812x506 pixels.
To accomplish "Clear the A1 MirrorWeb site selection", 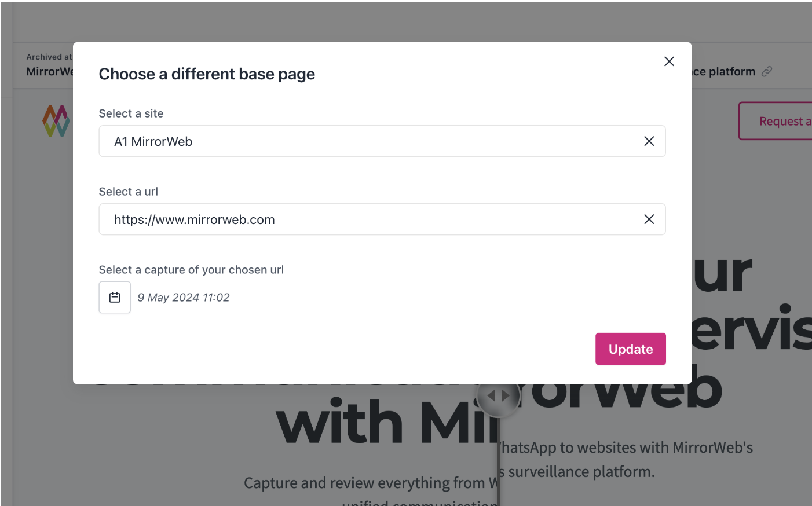I will coord(649,141).
